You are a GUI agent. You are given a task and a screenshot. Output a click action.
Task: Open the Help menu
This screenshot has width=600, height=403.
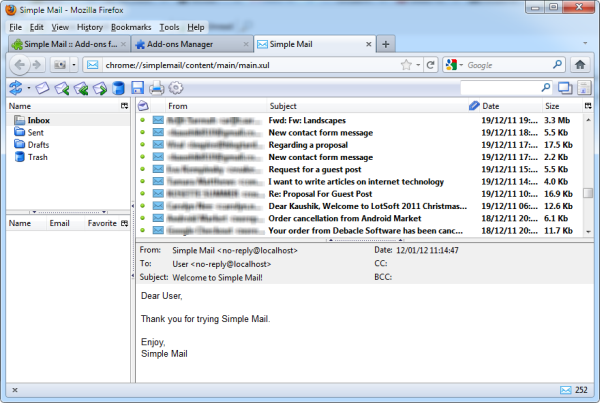point(196,27)
